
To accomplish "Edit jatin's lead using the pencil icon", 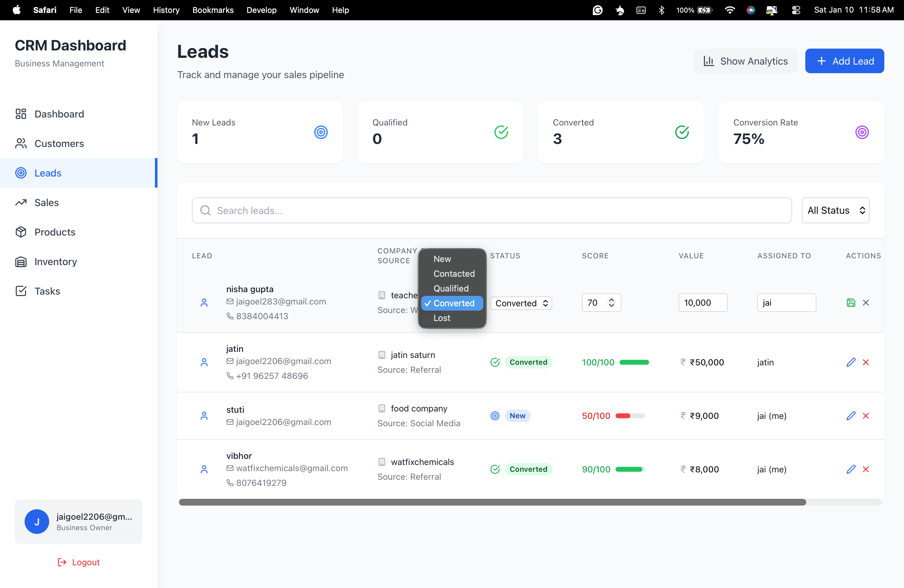I will click(851, 362).
